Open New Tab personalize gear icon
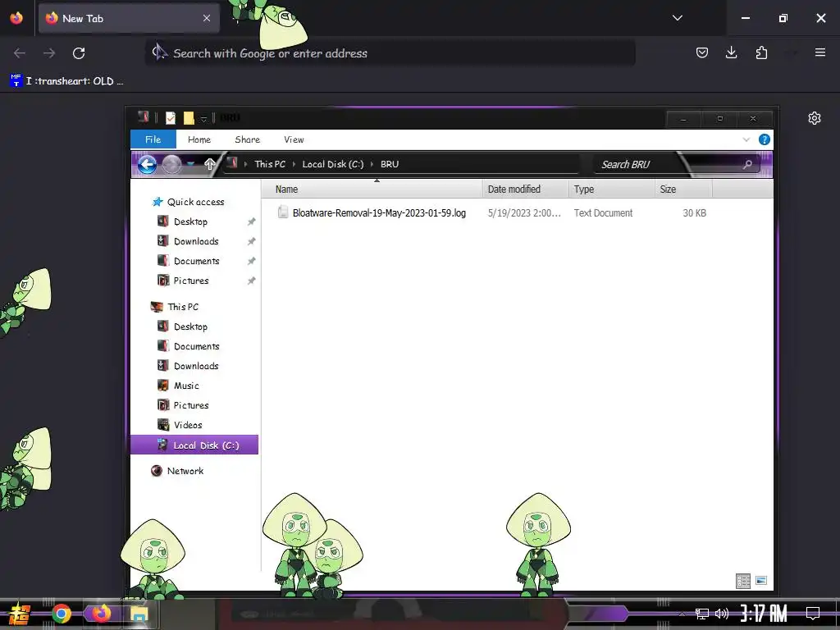The height and width of the screenshot is (630, 840). [x=815, y=118]
